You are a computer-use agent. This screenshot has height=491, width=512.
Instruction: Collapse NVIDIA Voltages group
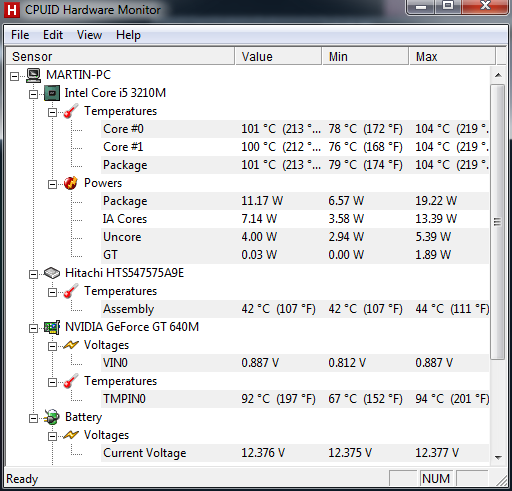click(x=52, y=347)
